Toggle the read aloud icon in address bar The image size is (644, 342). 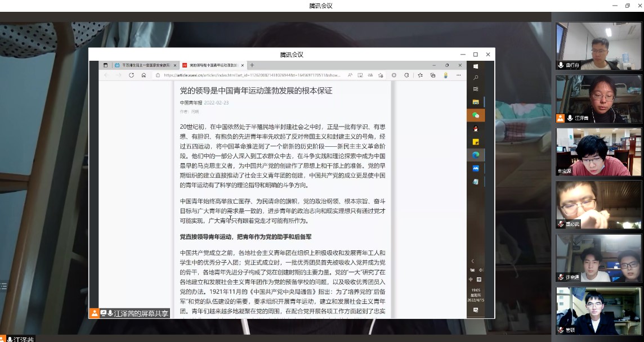pyautogui.click(x=350, y=75)
